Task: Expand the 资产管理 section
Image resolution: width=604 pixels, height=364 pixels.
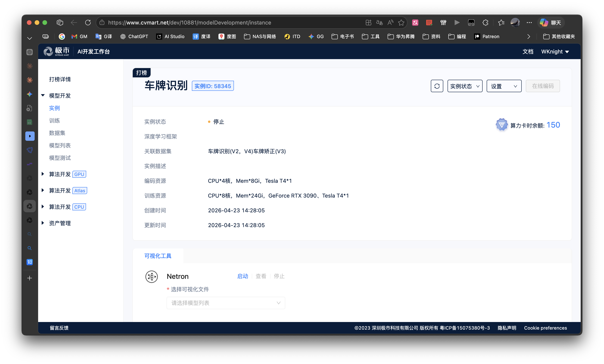Action: tap(43, 223)
